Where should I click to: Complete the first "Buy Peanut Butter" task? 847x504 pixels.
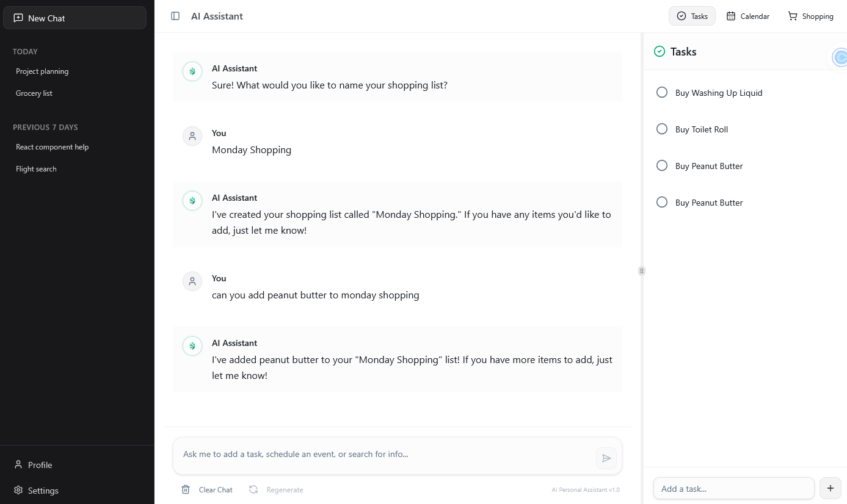[x=662, y=165]
